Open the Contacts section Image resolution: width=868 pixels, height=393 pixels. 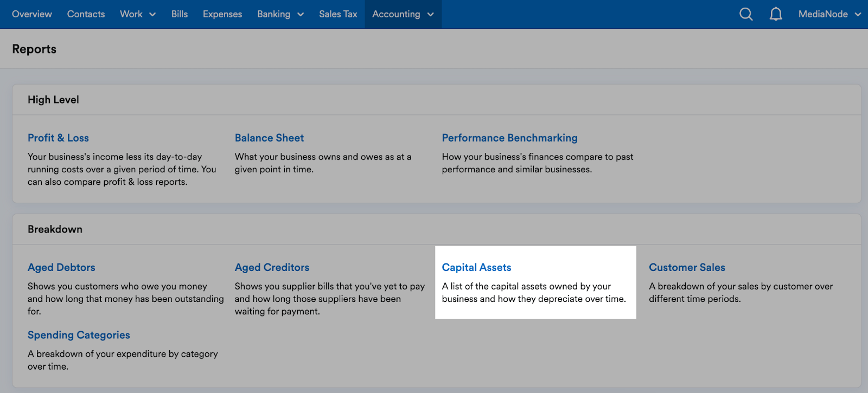[85, 14]
